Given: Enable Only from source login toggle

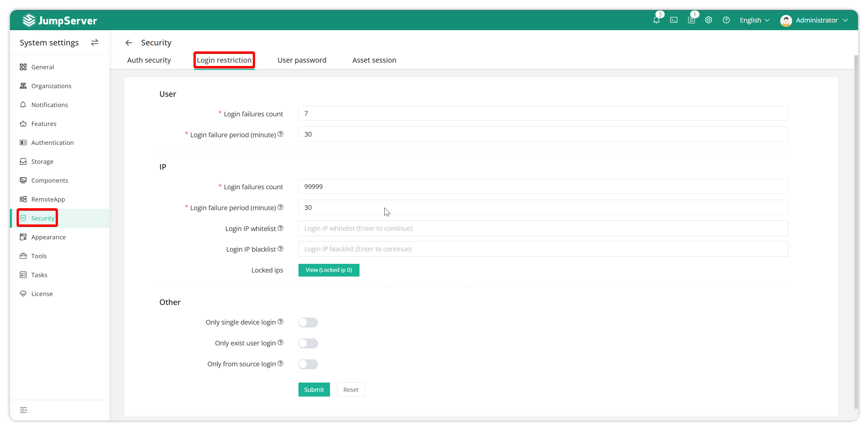Looking at the screenshot, I should (x=308, y=364).
